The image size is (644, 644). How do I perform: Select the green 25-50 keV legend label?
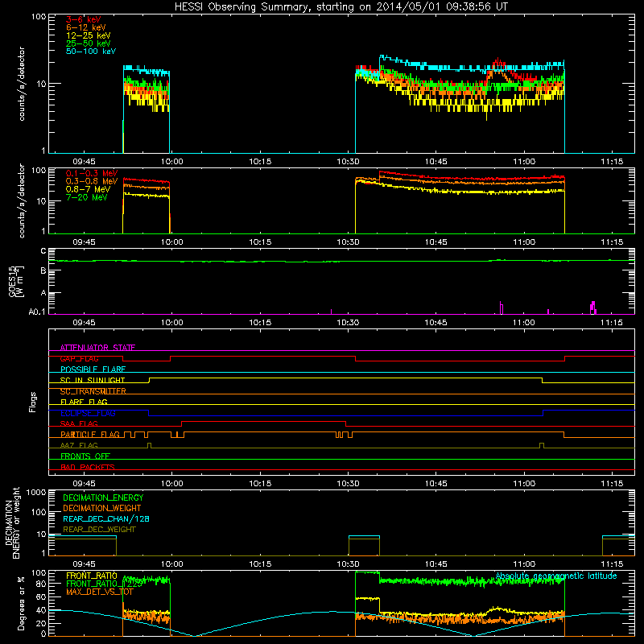[x=88, y=43]
